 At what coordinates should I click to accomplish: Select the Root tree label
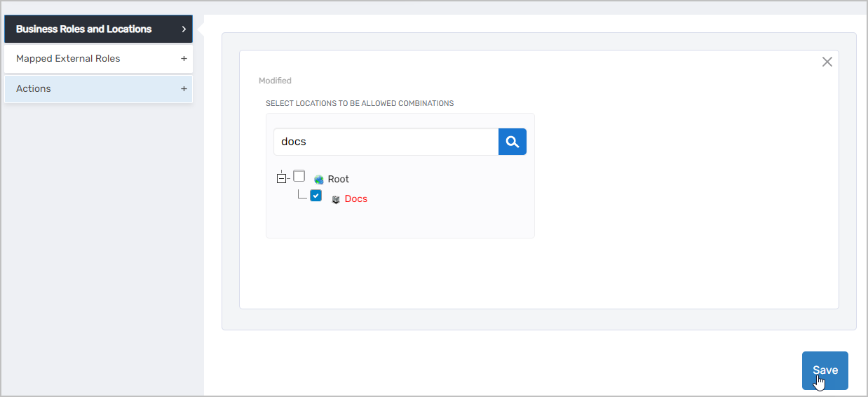pyautogui.click(x=339, y=180)
